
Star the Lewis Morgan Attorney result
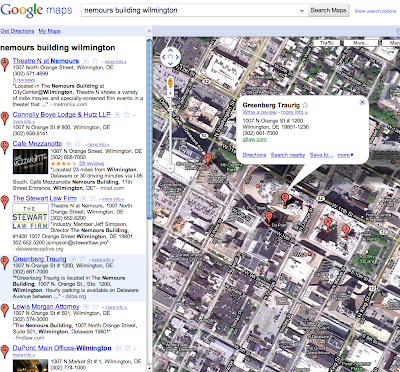(x=95, y=307)
